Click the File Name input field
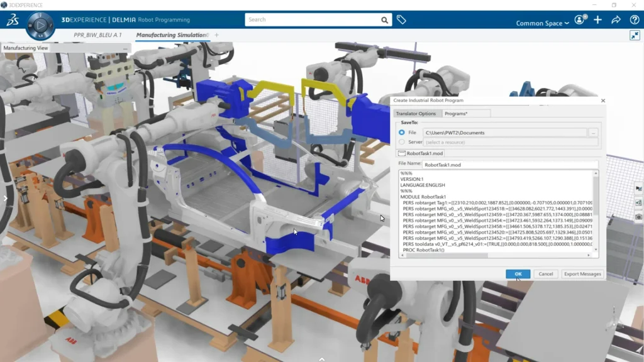 [509, 165]
